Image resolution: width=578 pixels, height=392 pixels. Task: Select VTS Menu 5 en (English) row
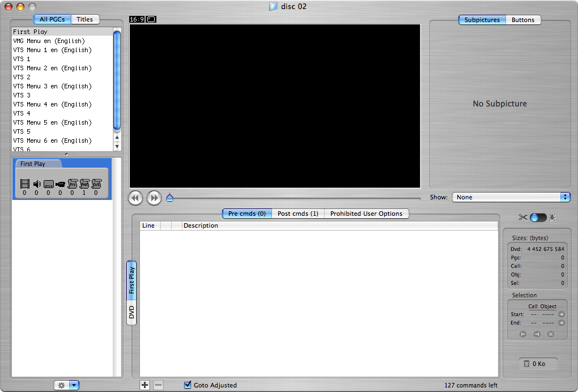62,122
